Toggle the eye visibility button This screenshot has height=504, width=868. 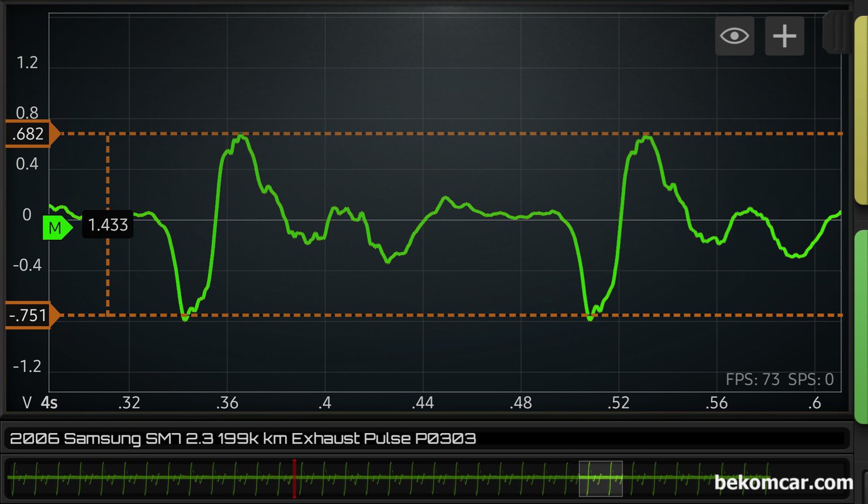(x=734, y=36)
